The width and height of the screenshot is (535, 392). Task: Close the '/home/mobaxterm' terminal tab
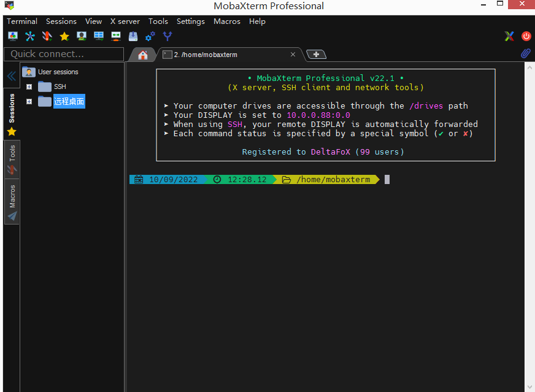tap(293, 55)
